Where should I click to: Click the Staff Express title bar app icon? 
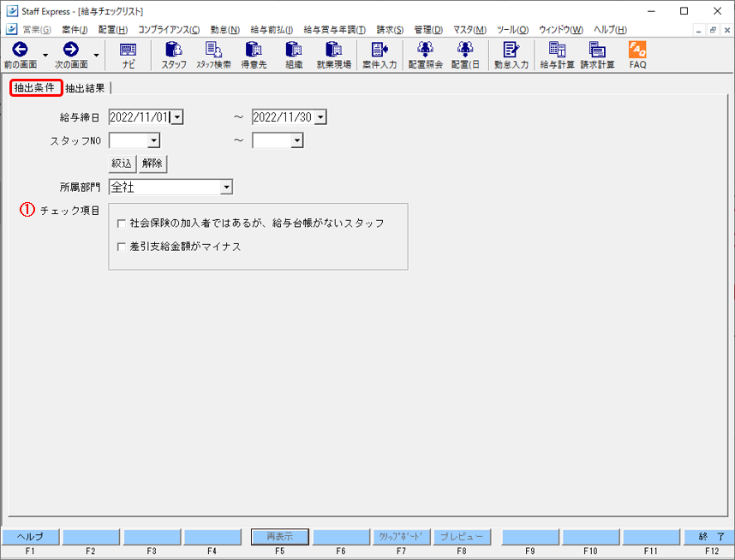[12, 11]
